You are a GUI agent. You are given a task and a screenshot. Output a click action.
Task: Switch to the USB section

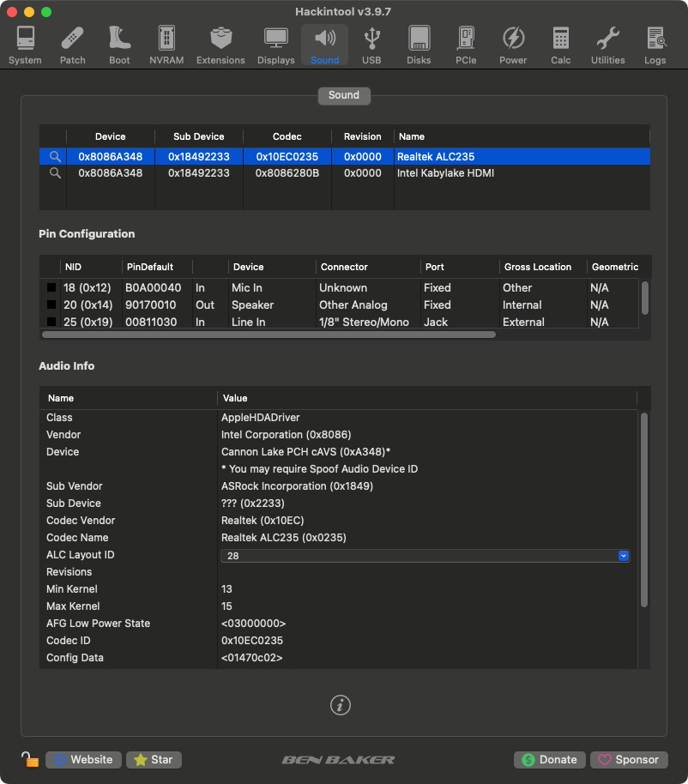coord(371,45)
